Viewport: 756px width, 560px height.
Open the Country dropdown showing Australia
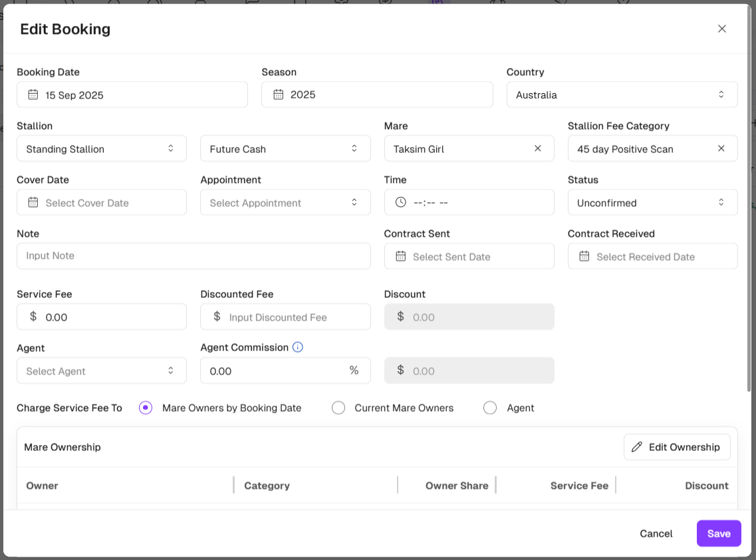[622, 94]
